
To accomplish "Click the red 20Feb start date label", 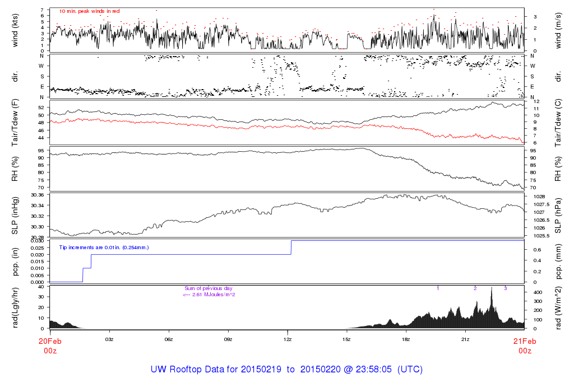I will point(50,341).
